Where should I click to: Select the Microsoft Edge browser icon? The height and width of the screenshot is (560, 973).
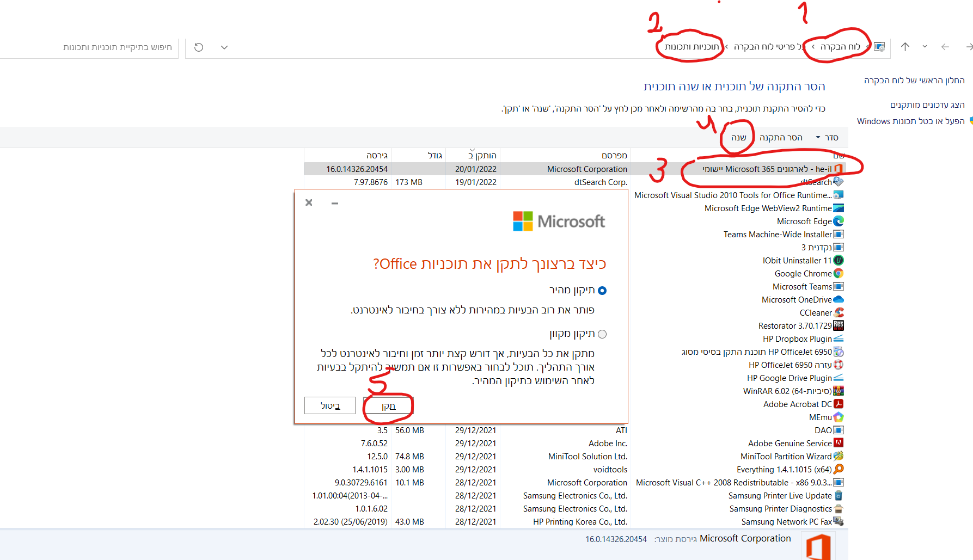839,221
